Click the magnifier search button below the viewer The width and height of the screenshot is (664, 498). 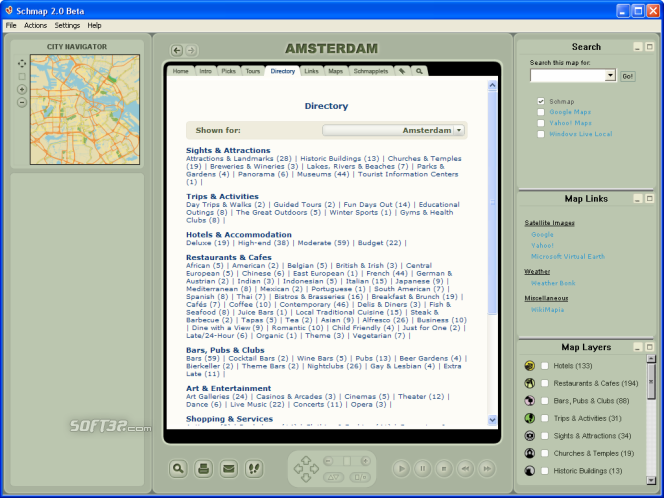tap(178, 469)
